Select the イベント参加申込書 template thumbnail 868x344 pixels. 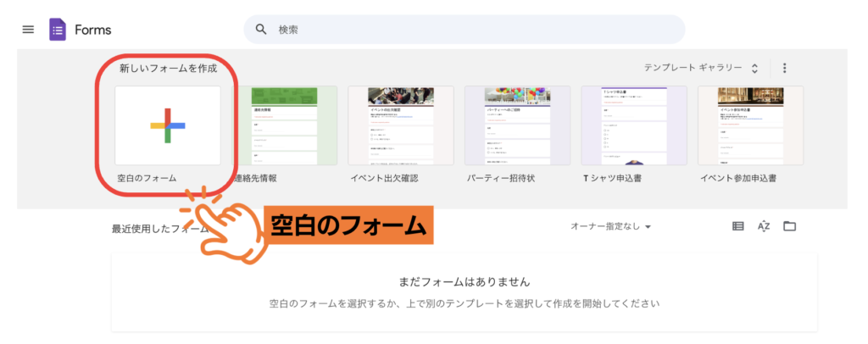(x=749, y=125)
